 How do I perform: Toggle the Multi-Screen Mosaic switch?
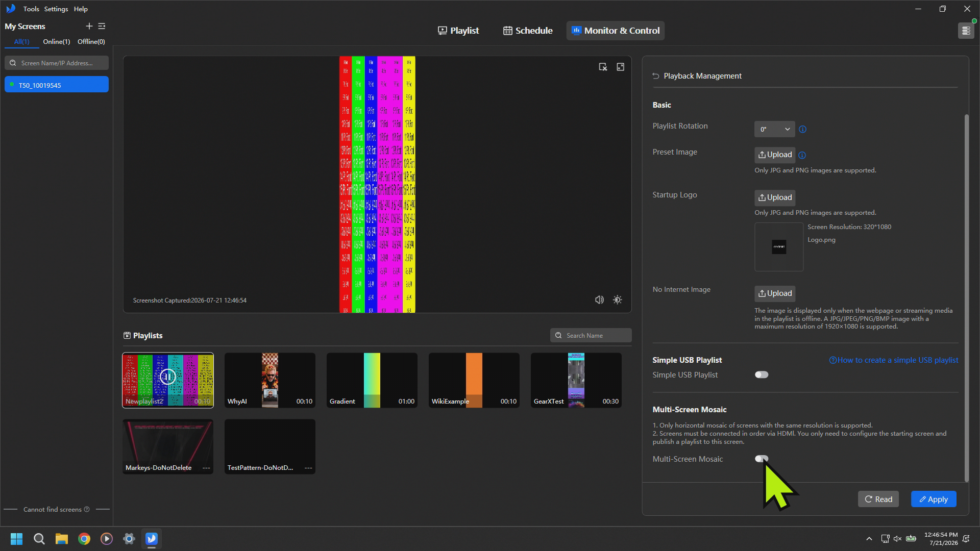[762, 459]
